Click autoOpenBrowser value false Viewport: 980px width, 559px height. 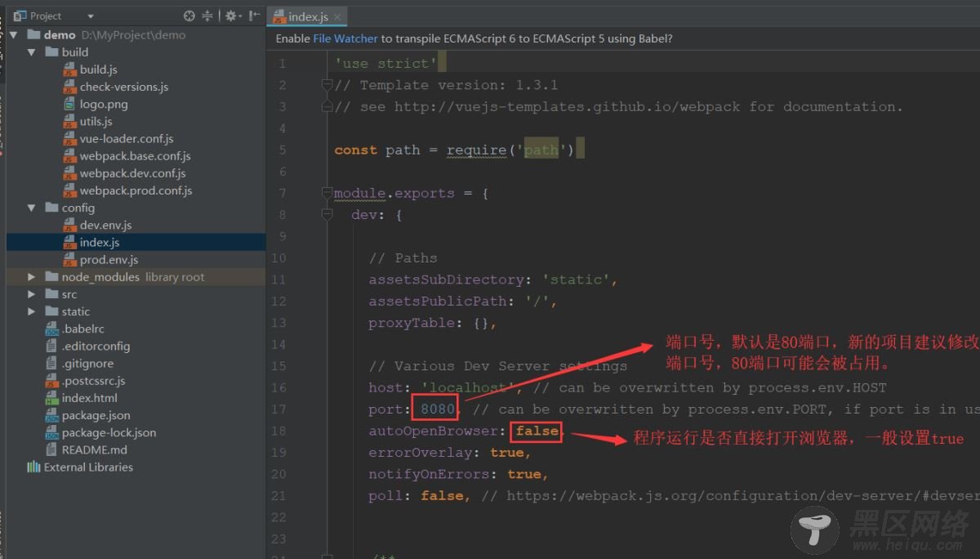click(537, 431)
